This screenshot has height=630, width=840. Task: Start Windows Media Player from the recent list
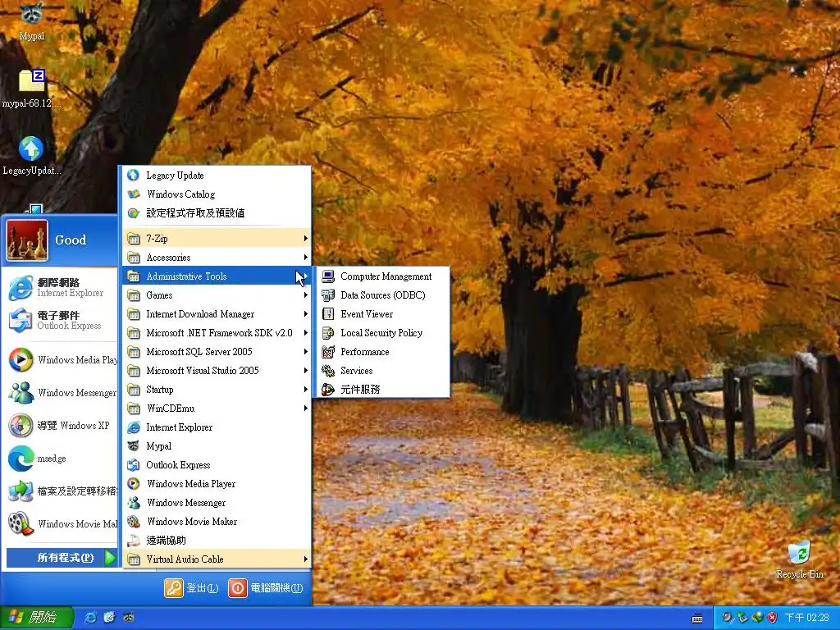pos(61,360)
